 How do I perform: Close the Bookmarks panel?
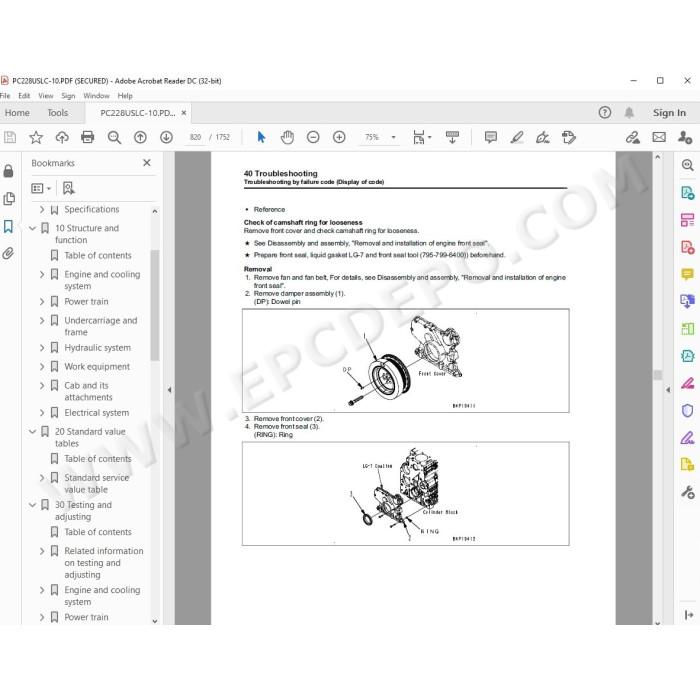pyautogui.click(x=146, y=163)
